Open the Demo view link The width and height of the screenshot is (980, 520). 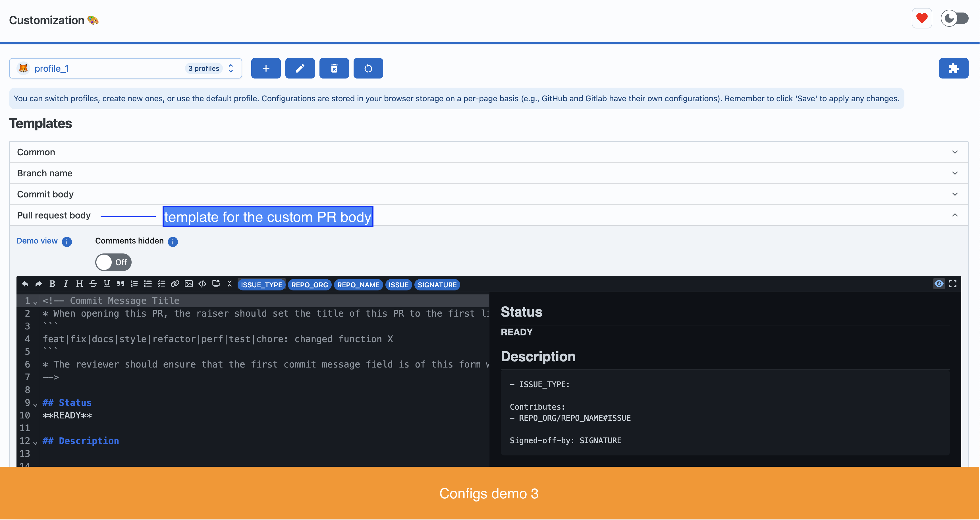(x=37, y=241)
